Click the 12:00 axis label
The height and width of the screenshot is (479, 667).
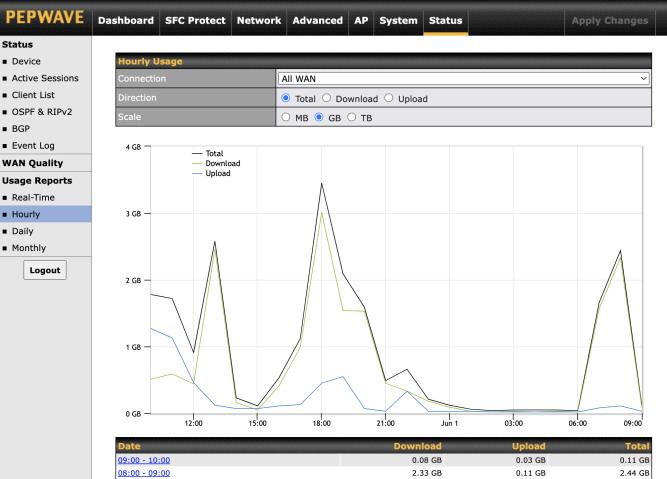click(194, 423)
